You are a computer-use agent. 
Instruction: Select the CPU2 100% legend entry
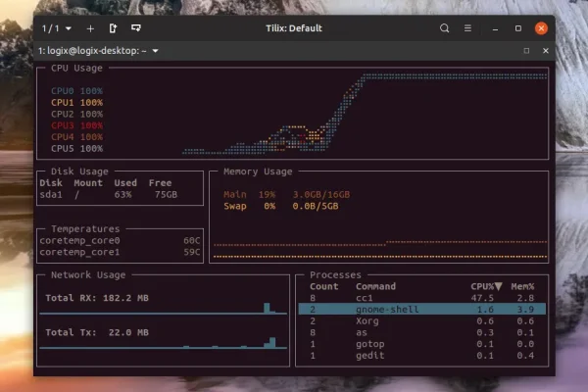click(x=76, y=114)
